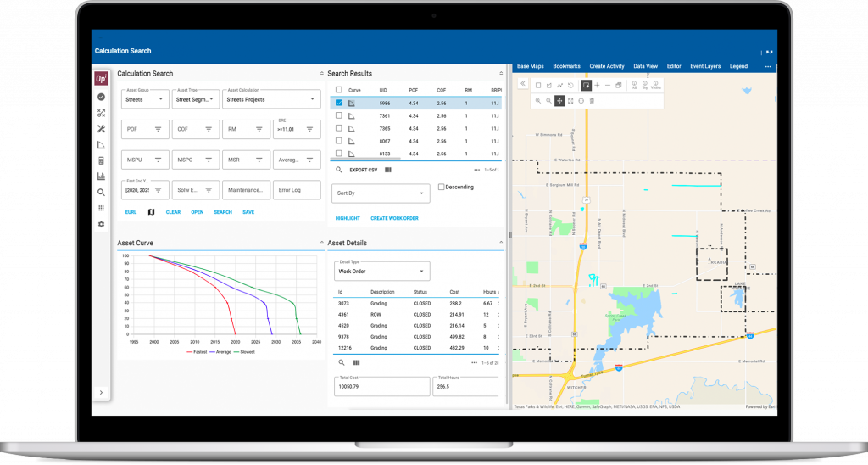
Task: Select the rectangle selection map tool
Action: point(537,85)
